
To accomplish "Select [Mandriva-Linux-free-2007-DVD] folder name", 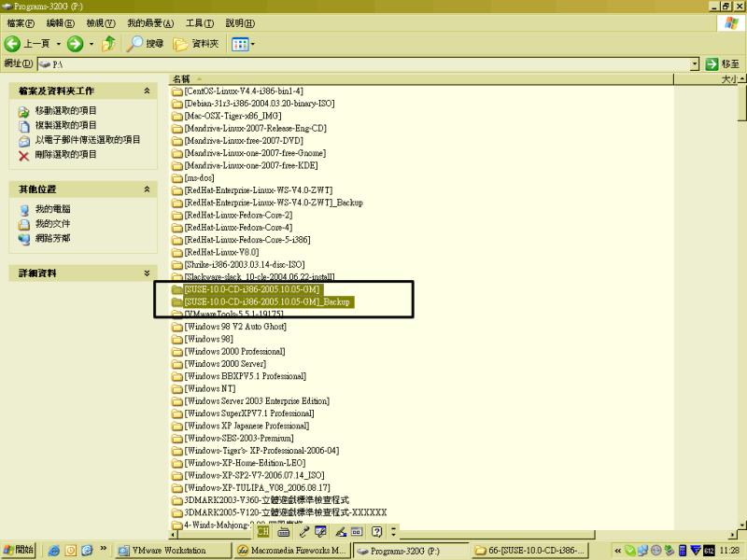I will [x=244, y=141].
